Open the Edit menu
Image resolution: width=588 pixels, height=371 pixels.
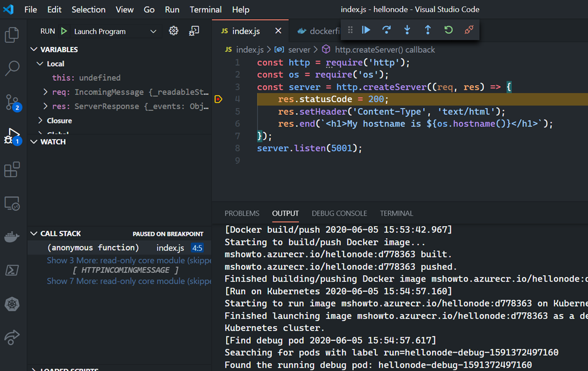[x=54, y=9]
